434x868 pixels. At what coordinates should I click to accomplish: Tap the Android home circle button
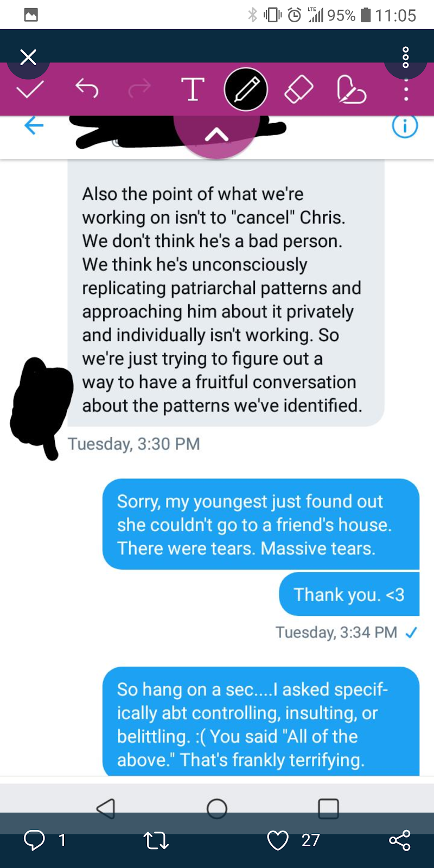217,809
